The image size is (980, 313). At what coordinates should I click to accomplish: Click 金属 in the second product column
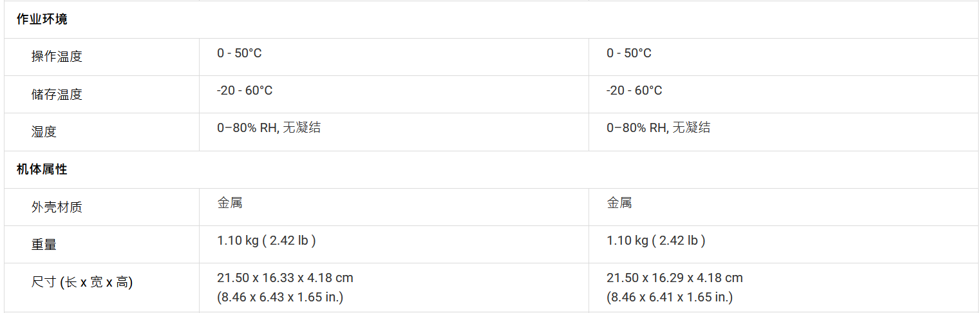pyautogui.click(x=619, y=204)
